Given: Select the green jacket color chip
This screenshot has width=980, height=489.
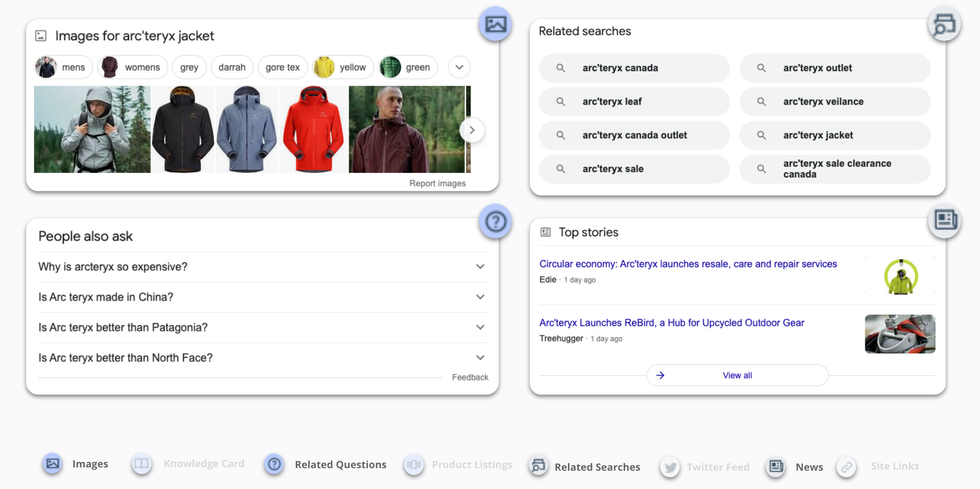Looking at the screenshot, I should 408,67.
